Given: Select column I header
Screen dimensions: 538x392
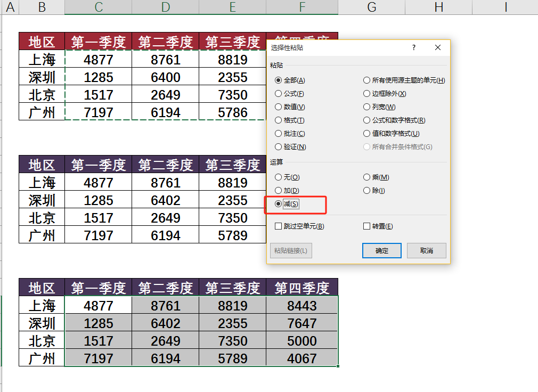Looking at the screenshot, I should click(506, 7).
